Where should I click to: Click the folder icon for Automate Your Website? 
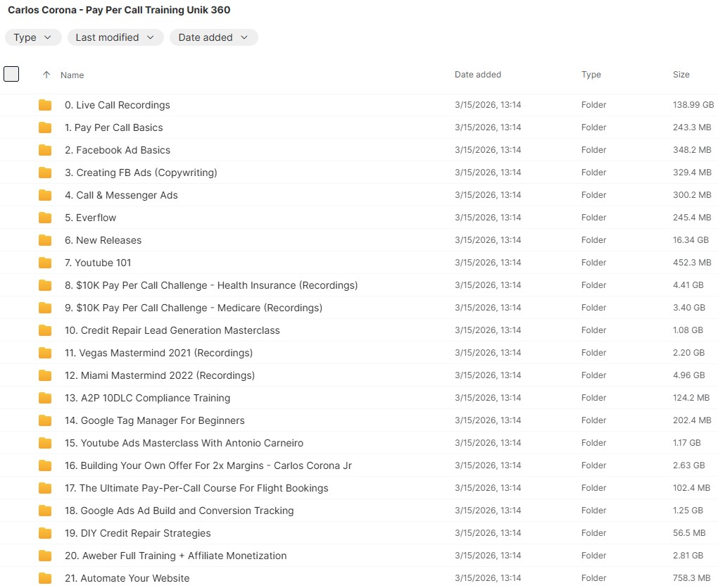click(x=45, y=578)
